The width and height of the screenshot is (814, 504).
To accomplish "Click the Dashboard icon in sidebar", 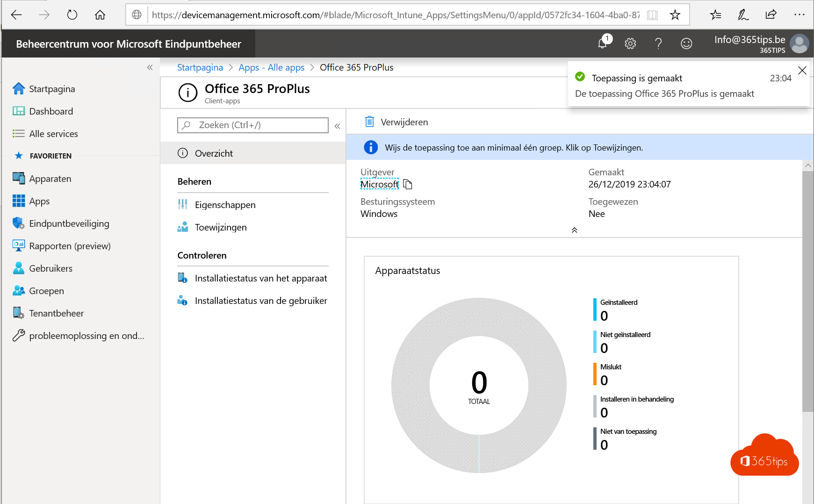I will [19, 111].
